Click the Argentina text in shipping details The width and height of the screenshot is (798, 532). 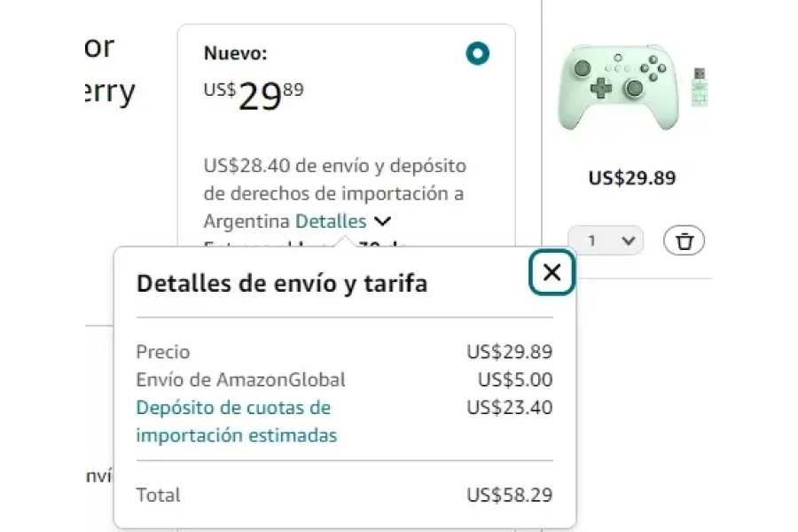(245, 221)
